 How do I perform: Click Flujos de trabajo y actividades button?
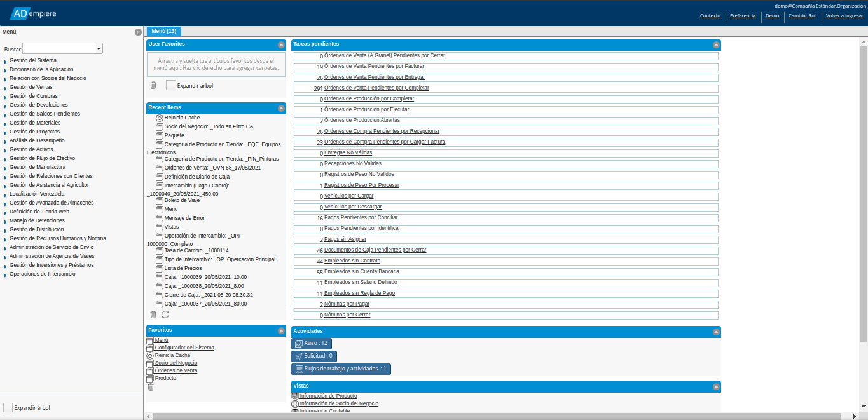[x=341, y=369]
